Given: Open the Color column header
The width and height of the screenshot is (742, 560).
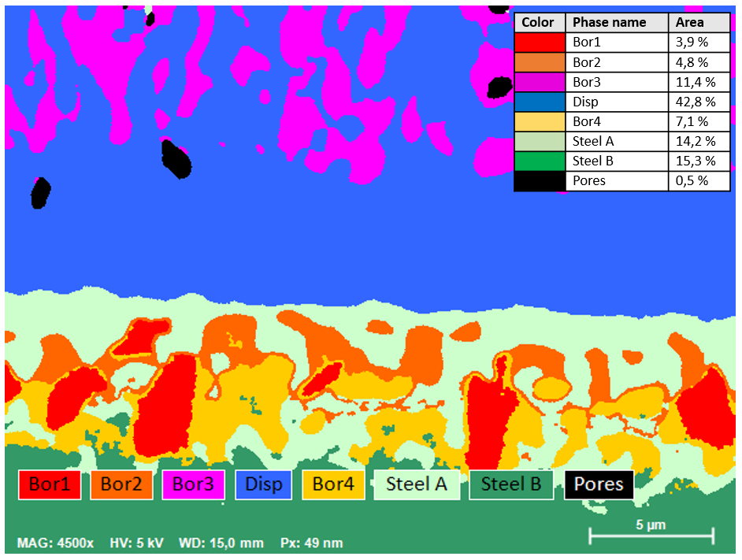Looking at the screenshot, I should (539, 22).
